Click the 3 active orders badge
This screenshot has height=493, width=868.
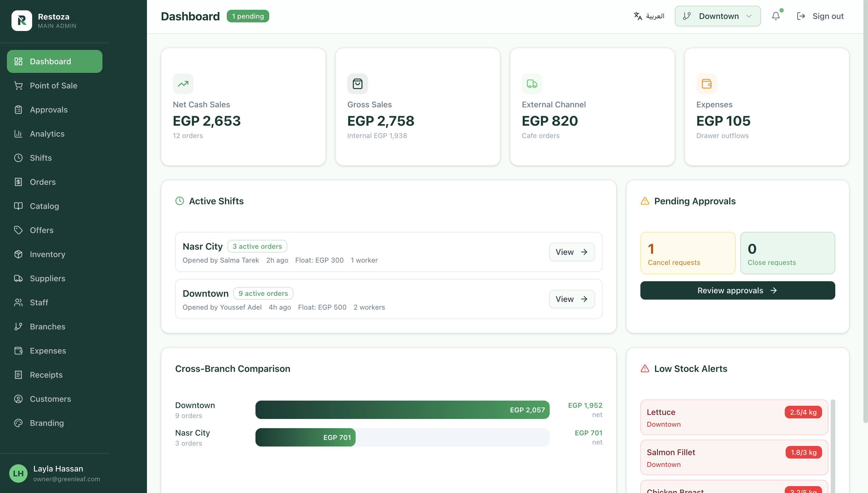(257, 246)
